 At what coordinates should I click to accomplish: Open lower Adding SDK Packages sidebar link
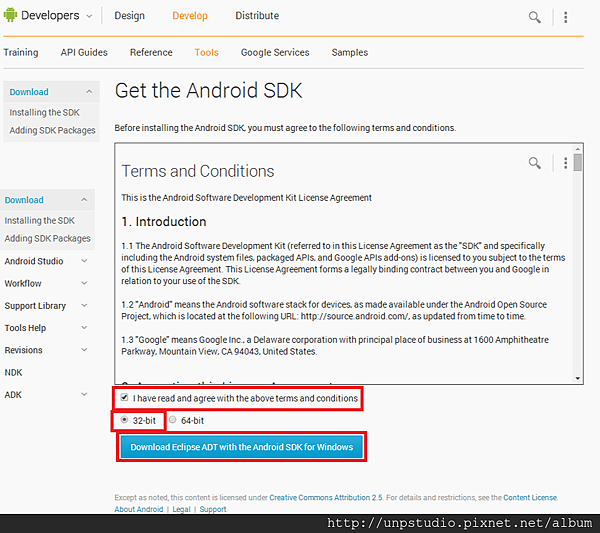[x=47, y=238]
